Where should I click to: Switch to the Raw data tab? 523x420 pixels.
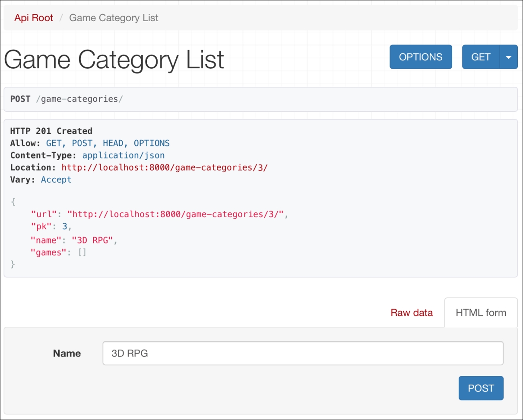[x=411, y=313]
